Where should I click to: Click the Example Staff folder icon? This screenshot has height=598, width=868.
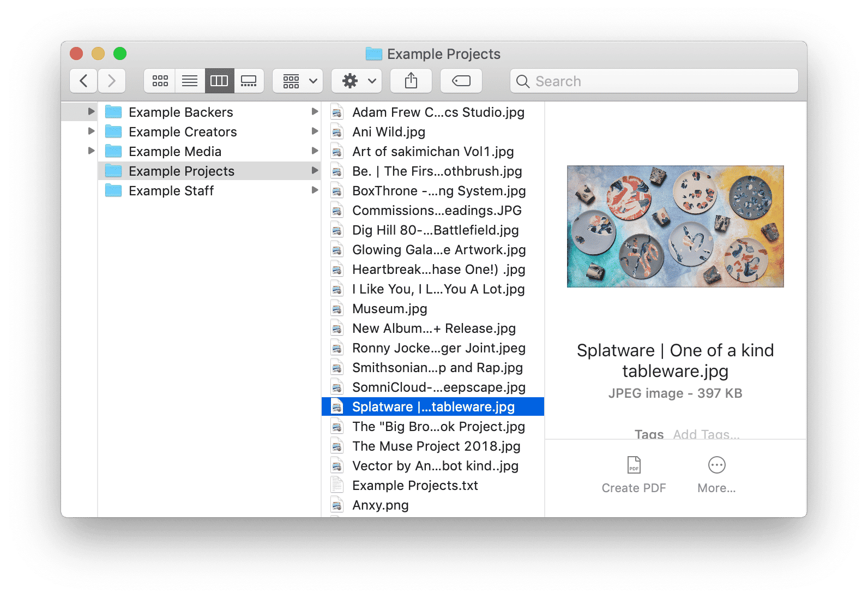tap(113, 190)
